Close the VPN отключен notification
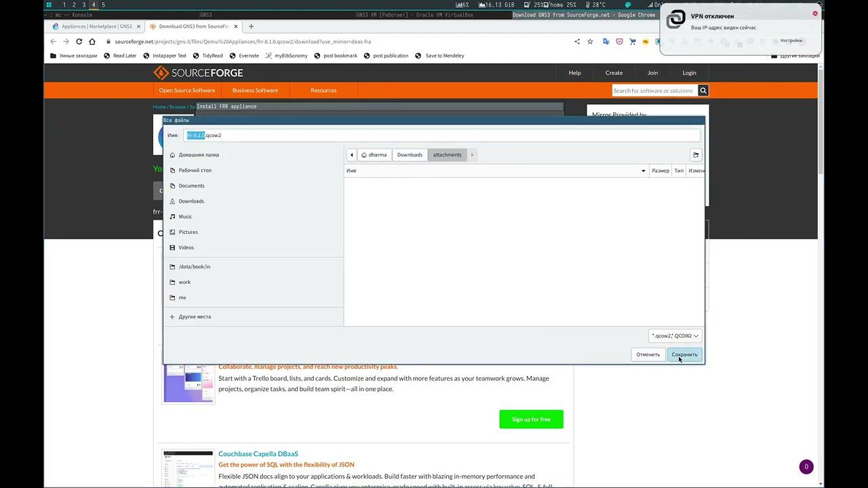868x488 pixels. (815, 14)
